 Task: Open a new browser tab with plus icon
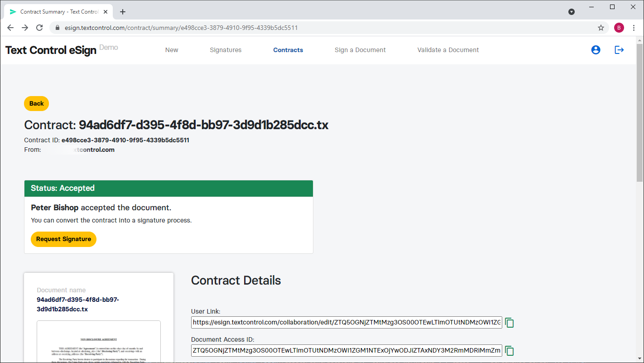click(123, 12)
